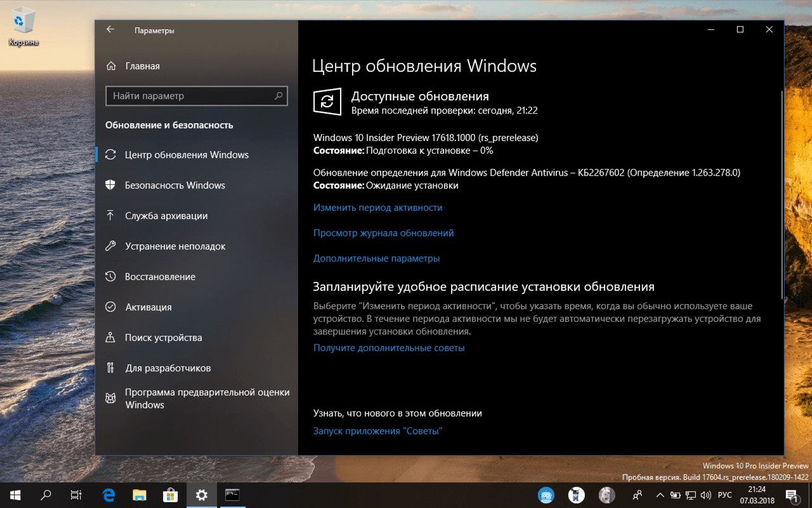Image resolution: width=812 pixels, height=508 pixels.
Task: Open Устранение неполадок section
Action: point(197,246)
